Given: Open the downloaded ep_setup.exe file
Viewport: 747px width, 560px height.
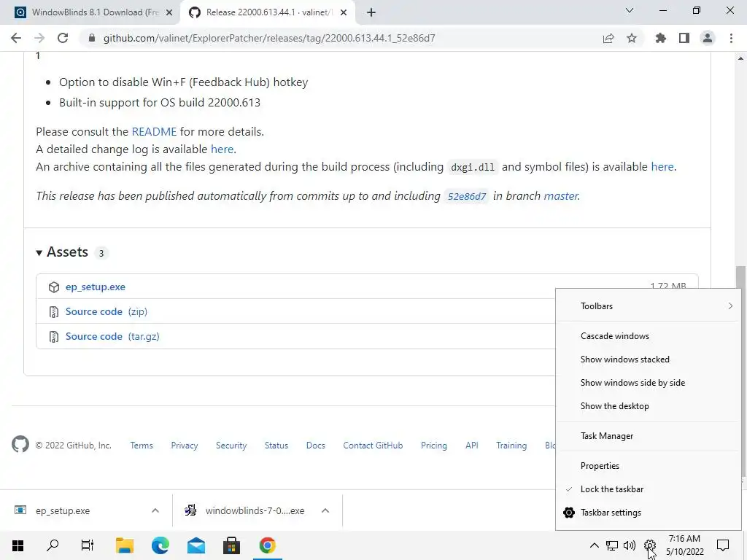Looking at the screenshot, I should coord(63,511).
